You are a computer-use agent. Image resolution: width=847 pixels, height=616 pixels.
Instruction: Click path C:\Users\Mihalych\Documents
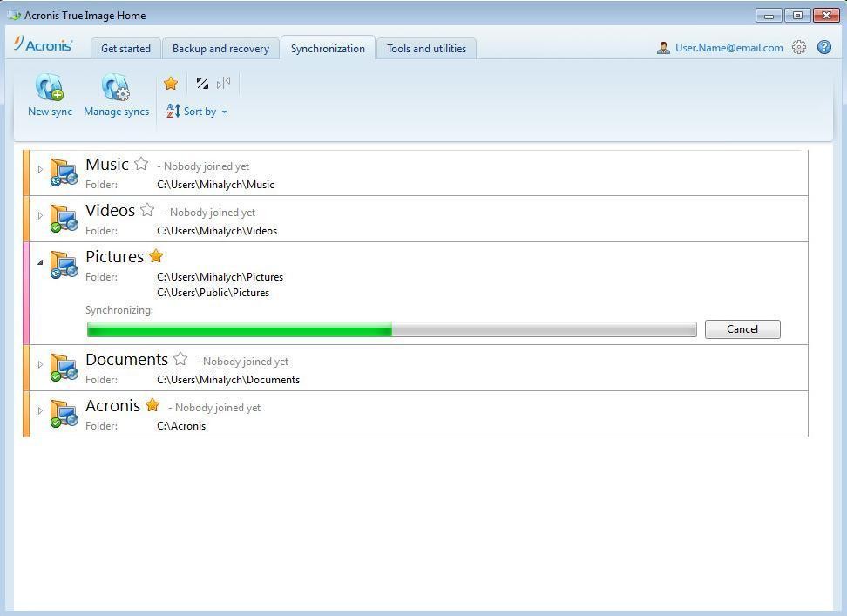tap(228, 380)
